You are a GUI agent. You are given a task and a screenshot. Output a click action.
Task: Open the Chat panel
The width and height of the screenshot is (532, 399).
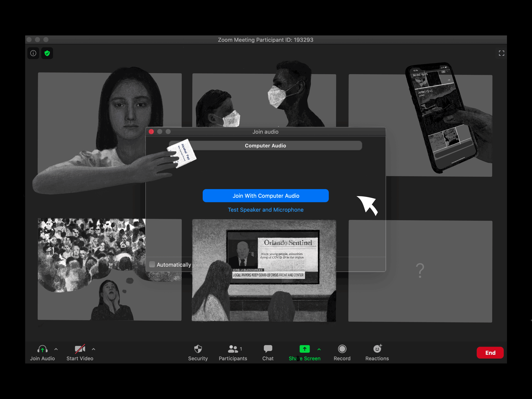[x=268, y=349]
